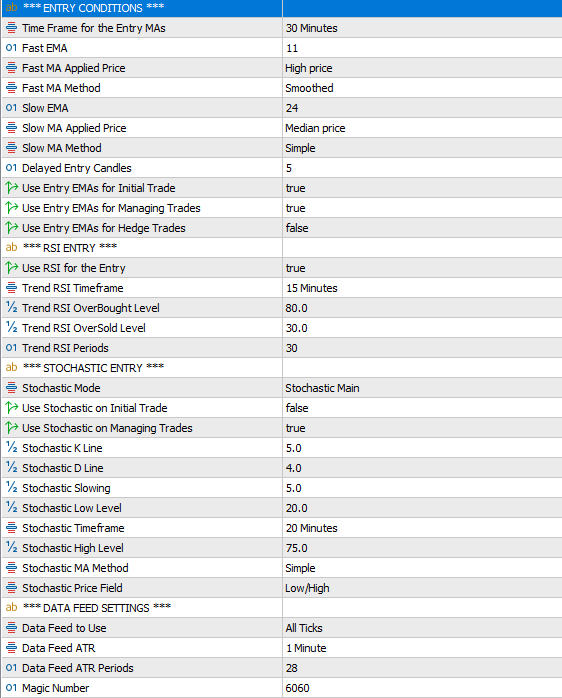Select the Data Feed ATR label
The width and height of the screenshot is (562, 698).
pyautogui.click(x=59, y=648)
